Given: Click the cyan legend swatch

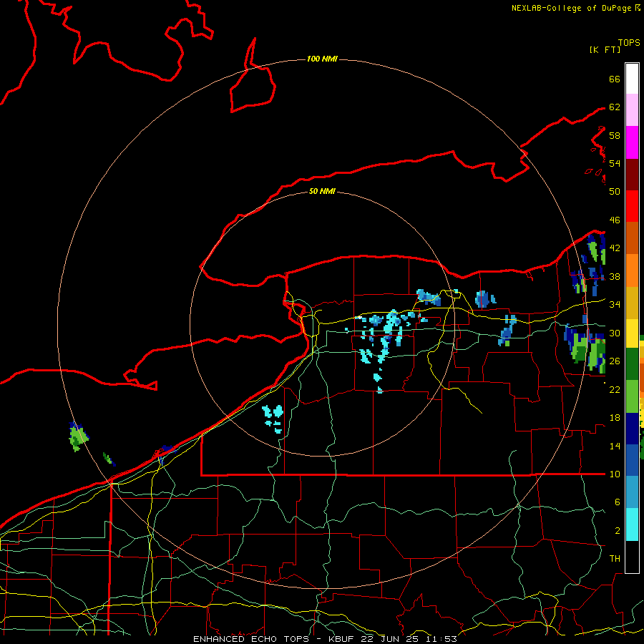Looking at the screenshot, I should pyautogui.click(x=632, y=525).
